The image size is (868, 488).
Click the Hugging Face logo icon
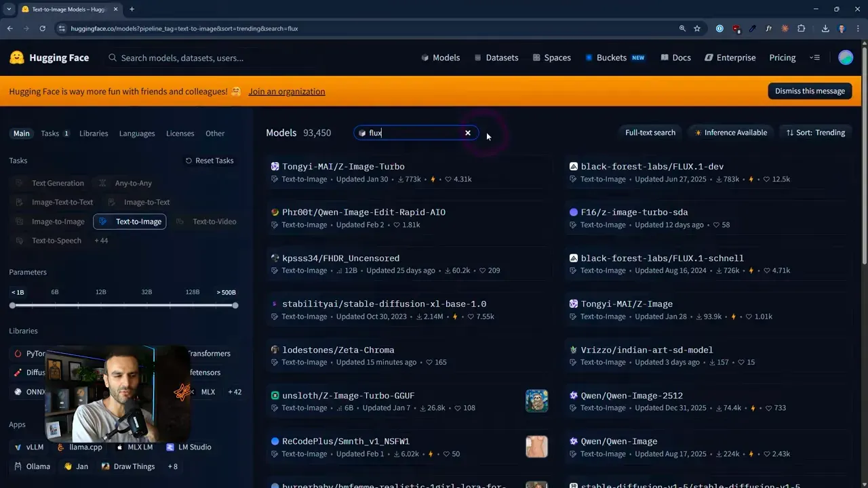point(17,58)
